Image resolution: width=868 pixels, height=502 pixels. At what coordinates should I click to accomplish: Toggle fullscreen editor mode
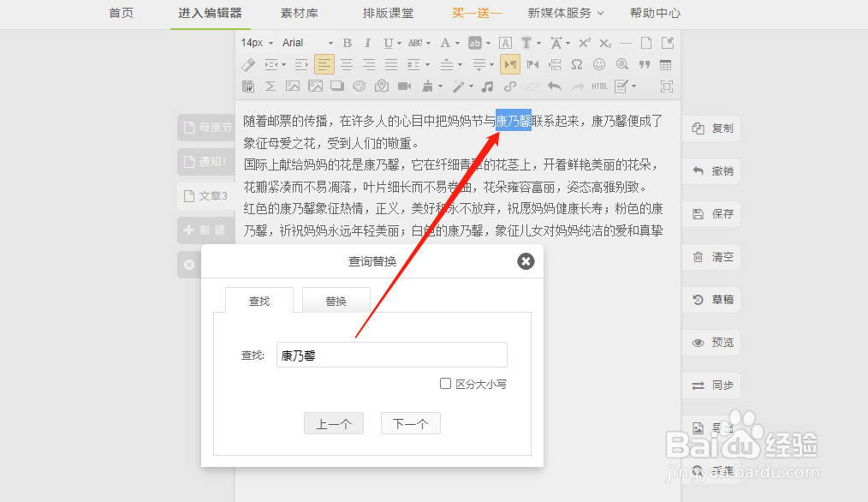click(667, 87)
